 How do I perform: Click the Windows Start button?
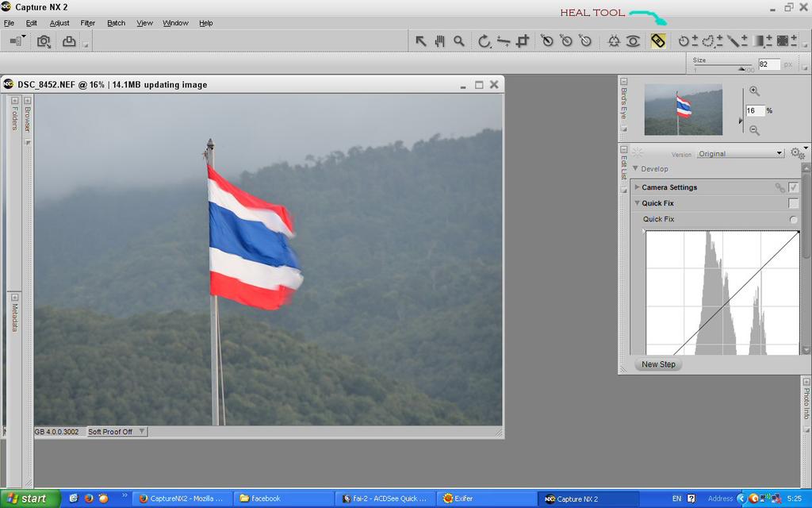coord(29,498)
